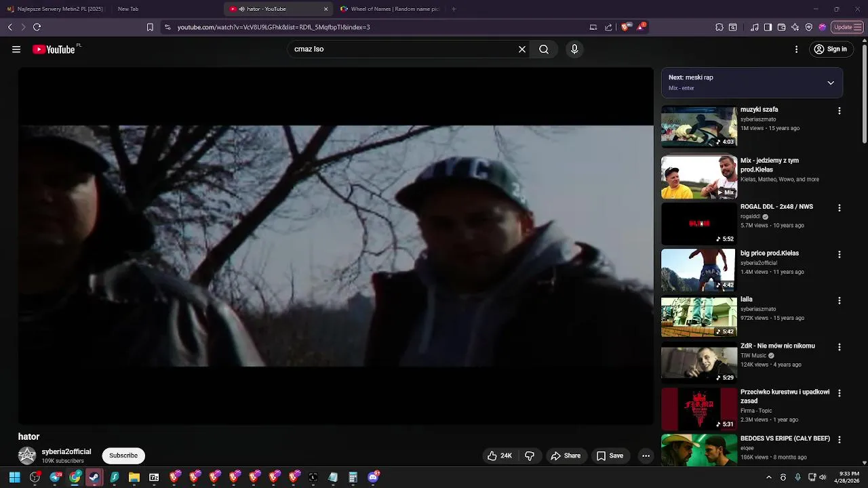The image size is (868, 488).
Task: Open options menu for 'ROGAL DDL - 2x48 / NWS'
Action: [840, 208]
